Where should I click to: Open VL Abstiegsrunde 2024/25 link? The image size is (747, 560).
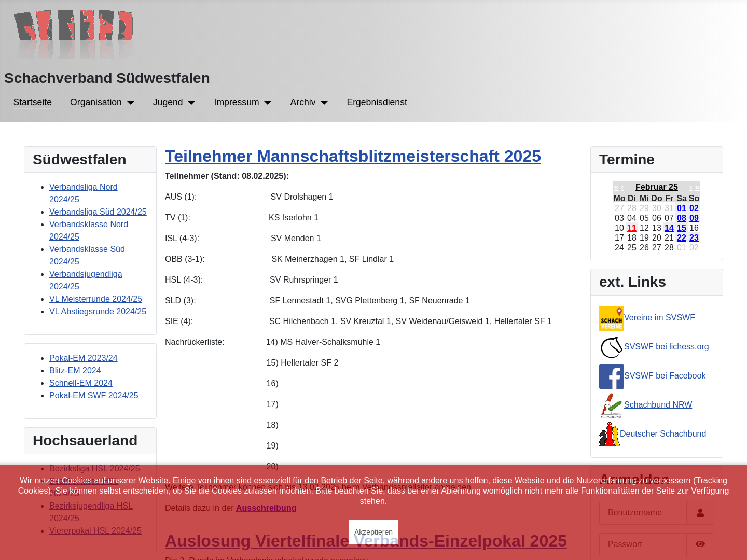click(98, 311)
